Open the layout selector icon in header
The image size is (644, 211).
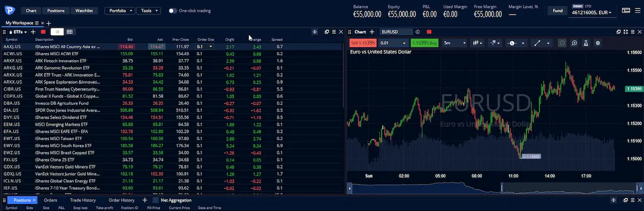(x=626, y=10)
